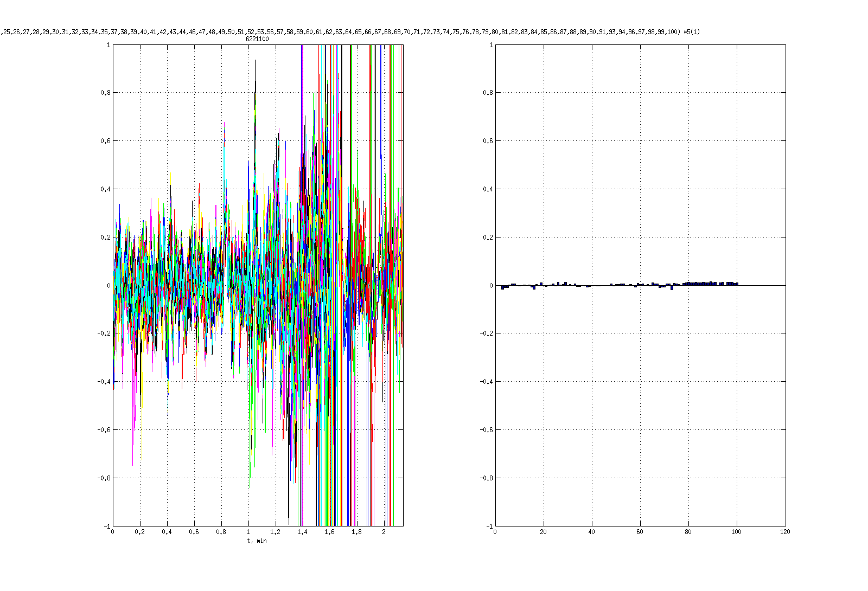Click the 0.6 x-axis tick label of left plot

[194, 532]
